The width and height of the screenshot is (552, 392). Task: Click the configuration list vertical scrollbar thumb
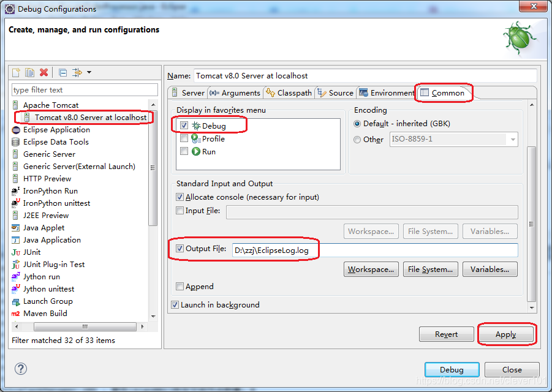(x=153, y=168)
